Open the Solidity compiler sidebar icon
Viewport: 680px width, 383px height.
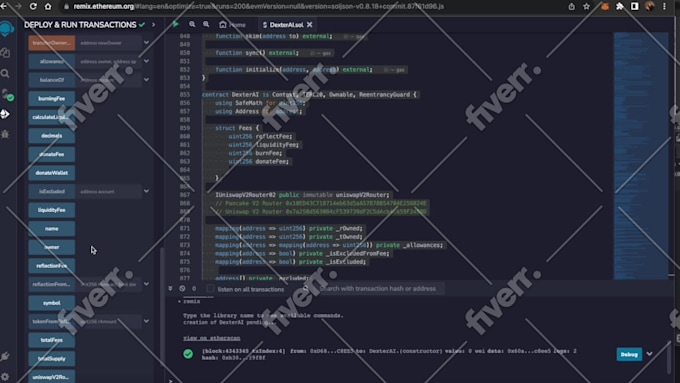pyautogui.click(x=7, y=95)
